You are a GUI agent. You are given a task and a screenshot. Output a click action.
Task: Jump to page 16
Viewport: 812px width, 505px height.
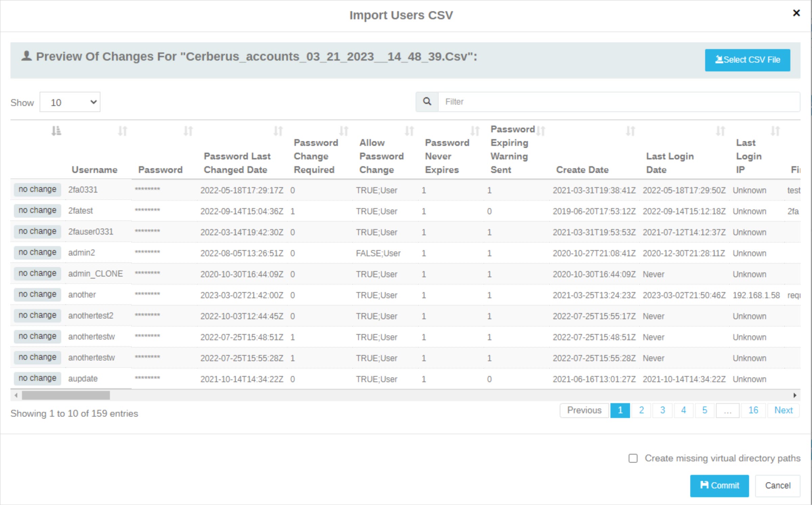(x=753, y=410)
